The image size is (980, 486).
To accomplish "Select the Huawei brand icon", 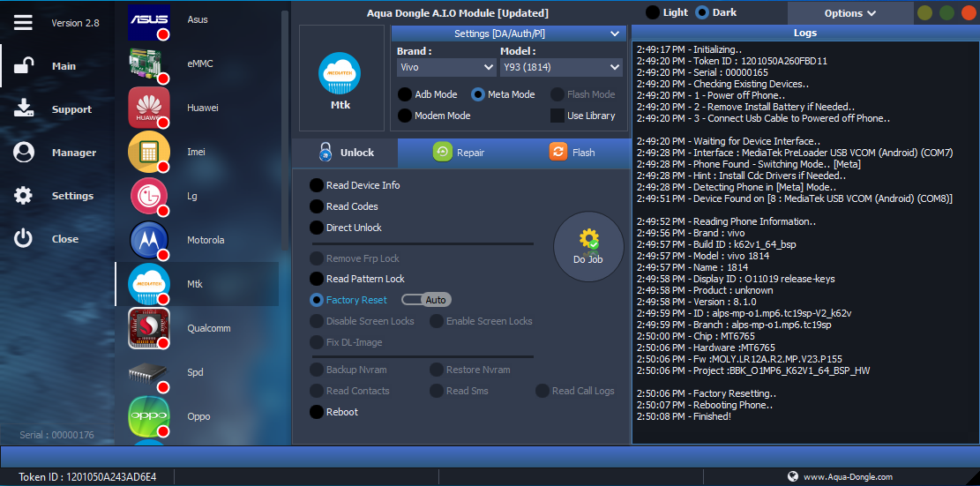I will point(149,108).
